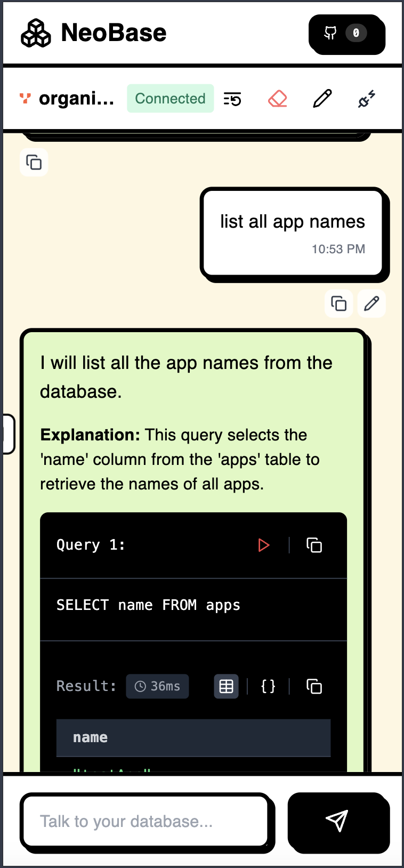Open the GitHub star counter button
This screenshot has width=404, height=868.
(x=346, y=34)
